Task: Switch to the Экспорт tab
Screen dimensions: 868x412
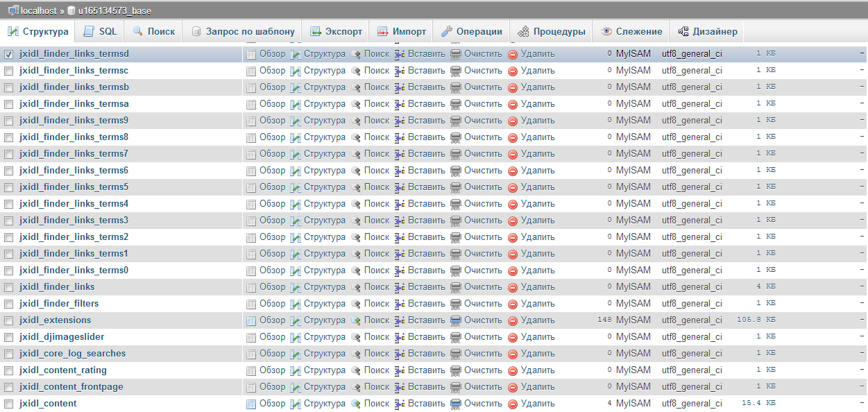Action: pyautogui.click(x=336, y=31)
